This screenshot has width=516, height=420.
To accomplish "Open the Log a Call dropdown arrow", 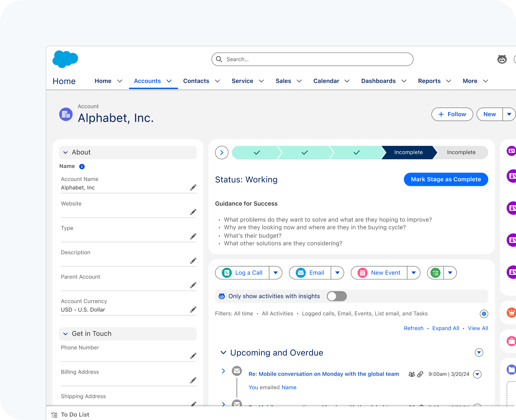I will point(276,273).
